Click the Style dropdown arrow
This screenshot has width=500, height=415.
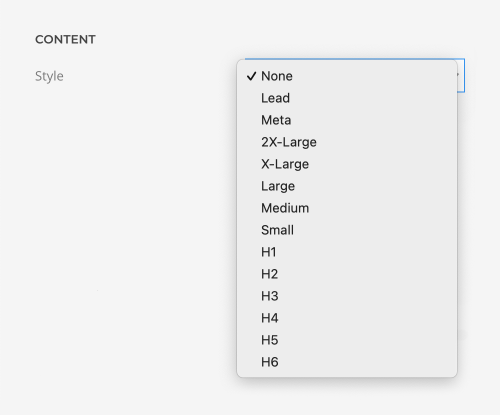click(x=460, y=75)
